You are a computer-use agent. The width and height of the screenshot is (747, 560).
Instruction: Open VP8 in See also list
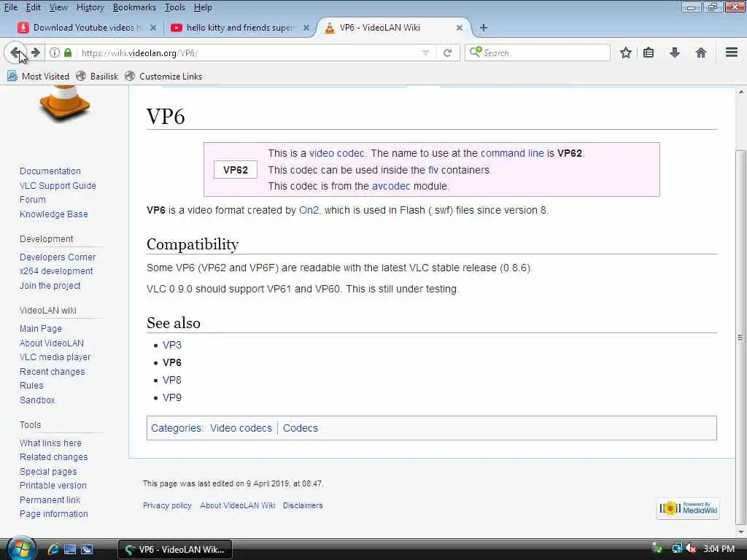pos(172,380)
